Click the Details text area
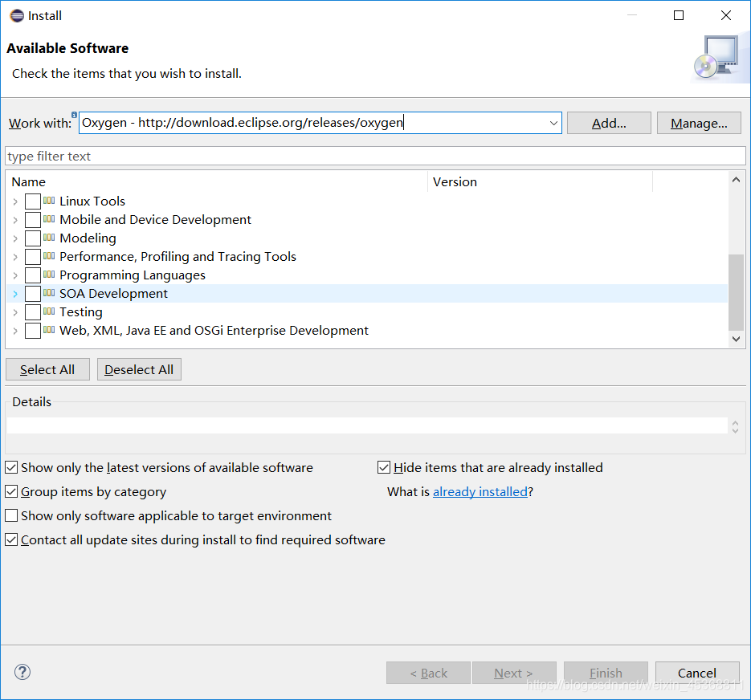Screen dimensions: 751x700 (x=367, y=425)
